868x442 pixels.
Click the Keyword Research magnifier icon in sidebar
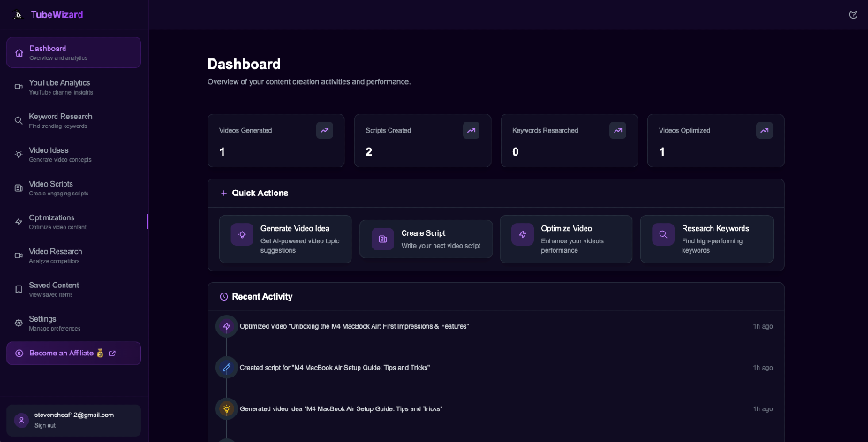point(19,121)
